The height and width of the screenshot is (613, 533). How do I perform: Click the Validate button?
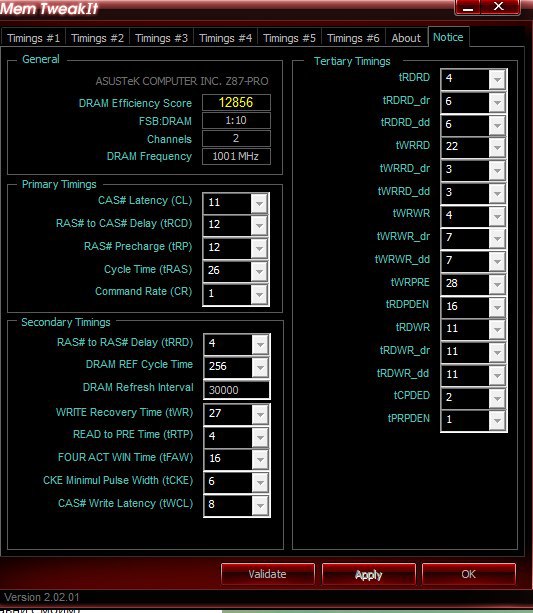(x=267, y=574)
